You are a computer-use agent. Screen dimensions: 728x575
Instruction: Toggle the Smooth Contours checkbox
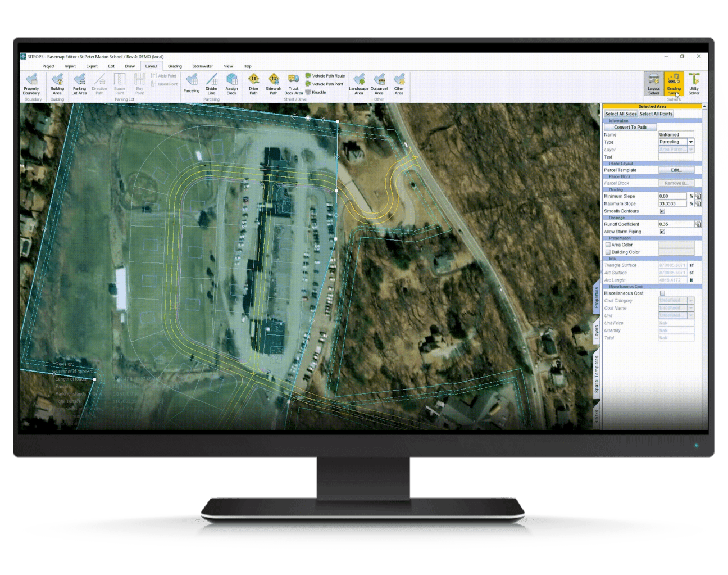point(662,211)
